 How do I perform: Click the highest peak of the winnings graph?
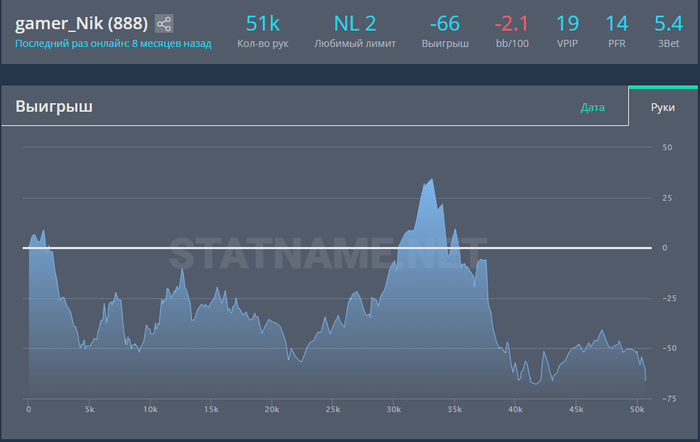(431, 181)
